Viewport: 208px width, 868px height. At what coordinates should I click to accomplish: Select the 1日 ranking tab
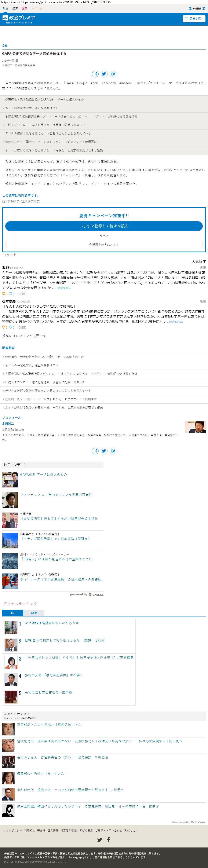click(12, 613)
